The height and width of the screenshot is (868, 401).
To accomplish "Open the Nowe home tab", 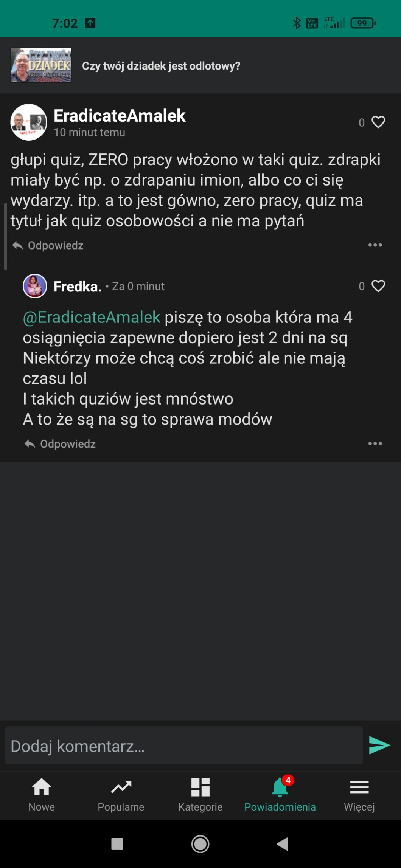I will point(42,795).
